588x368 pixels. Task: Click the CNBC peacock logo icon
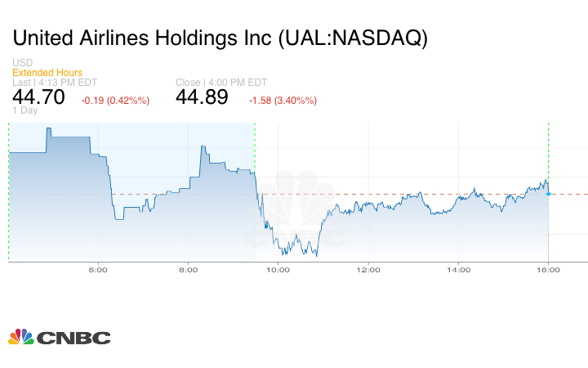pyautogui.click(x=20, y=337)
